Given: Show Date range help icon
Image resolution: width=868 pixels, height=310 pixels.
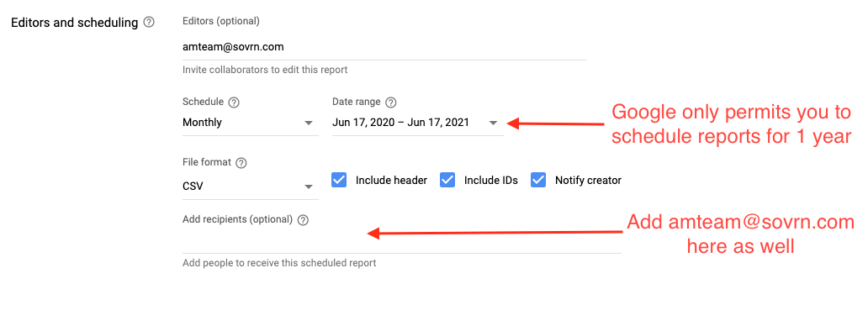Looking at the screenshot, I should [x=391, y=102].
